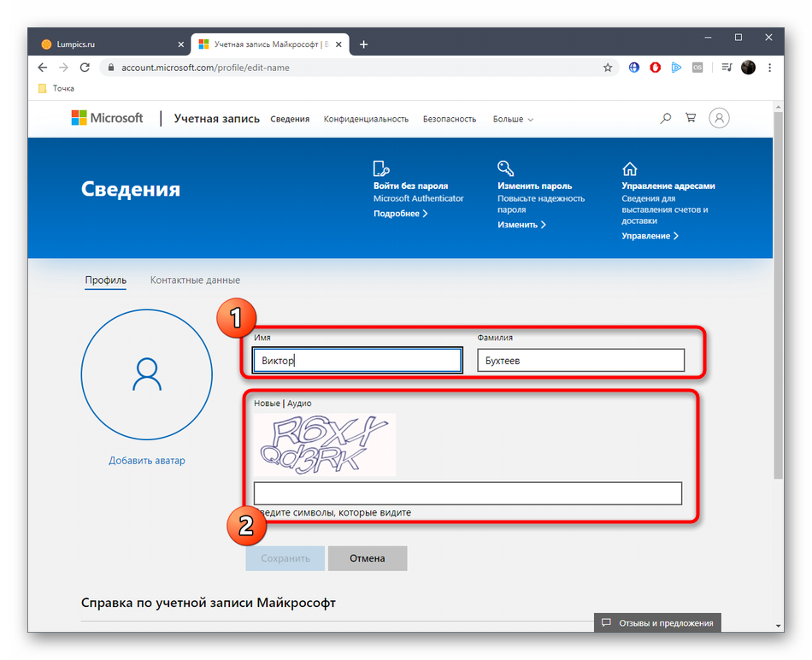The image size is (812, 660).
Task: Open the Учетная запись heading link
Action: pyautogui.click(x=216, y=119)
